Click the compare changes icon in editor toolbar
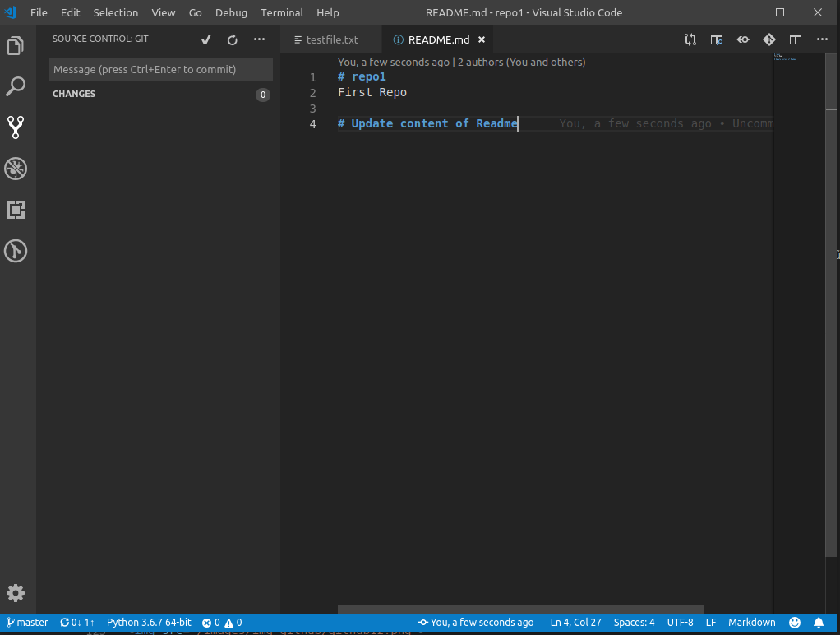840x635 pixels. (690, 39)
